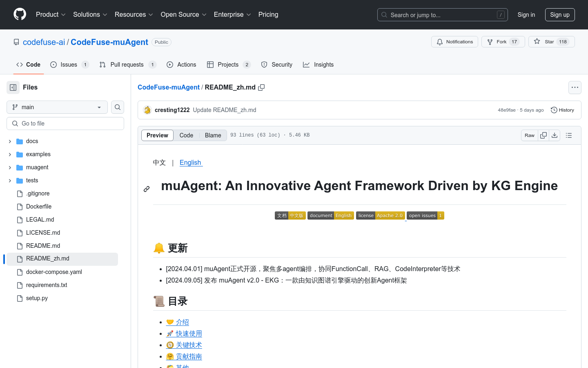Viewport: 588px width, 368px height.
Task: Click the heading anchor link icon
Action: coord(147,189)
